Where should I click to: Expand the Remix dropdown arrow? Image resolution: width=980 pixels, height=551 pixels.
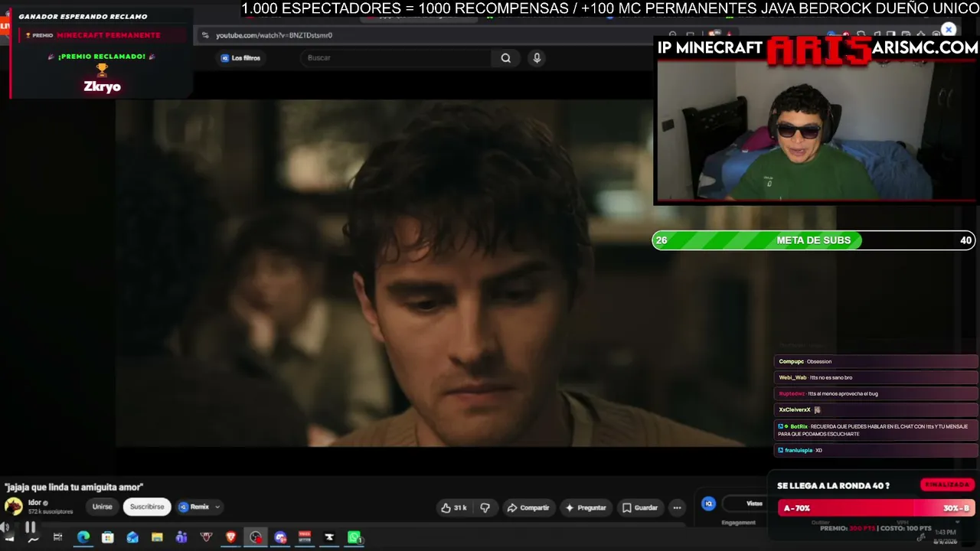(x=217, y=507)
